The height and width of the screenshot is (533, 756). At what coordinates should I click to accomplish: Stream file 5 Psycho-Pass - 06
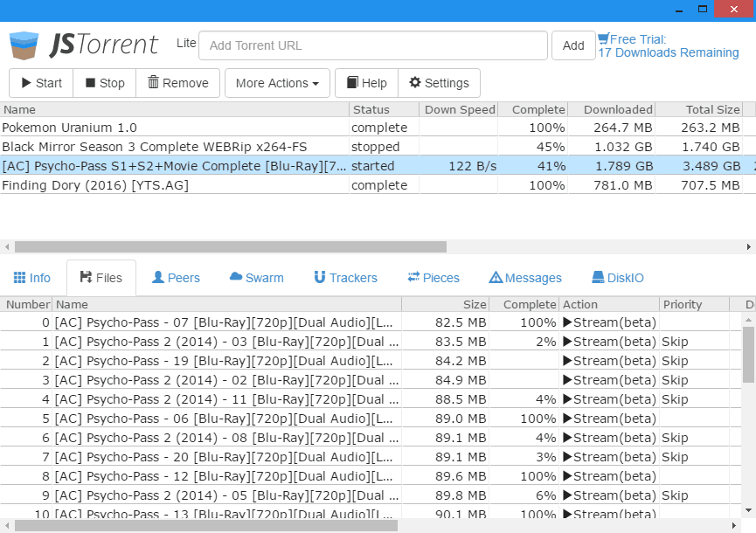pyautogui.click(x=609, y=419)
